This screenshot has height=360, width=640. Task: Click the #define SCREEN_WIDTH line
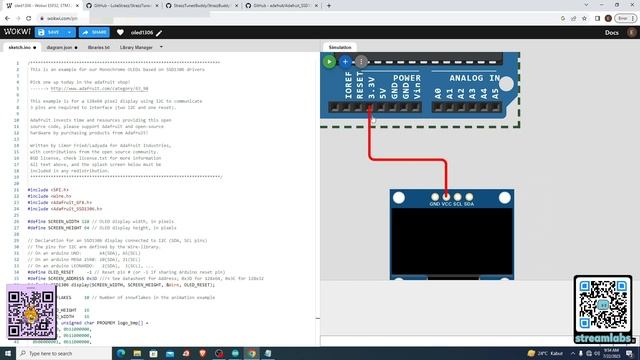click(100, 221)
